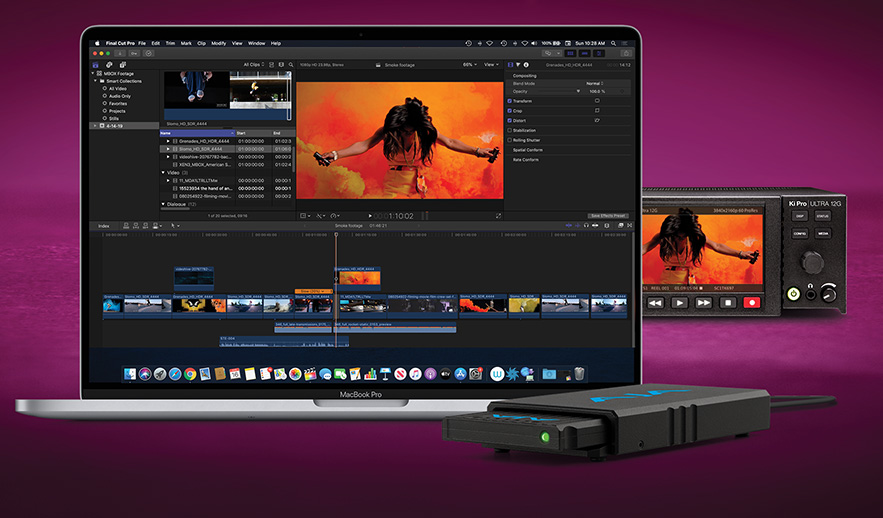Open timeline clip appearance options

(606, 225)
